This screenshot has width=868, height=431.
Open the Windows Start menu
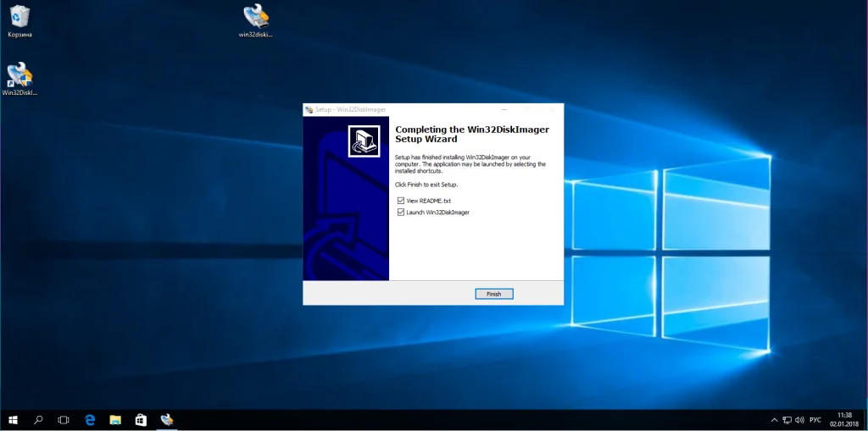[x=13, y=420]
